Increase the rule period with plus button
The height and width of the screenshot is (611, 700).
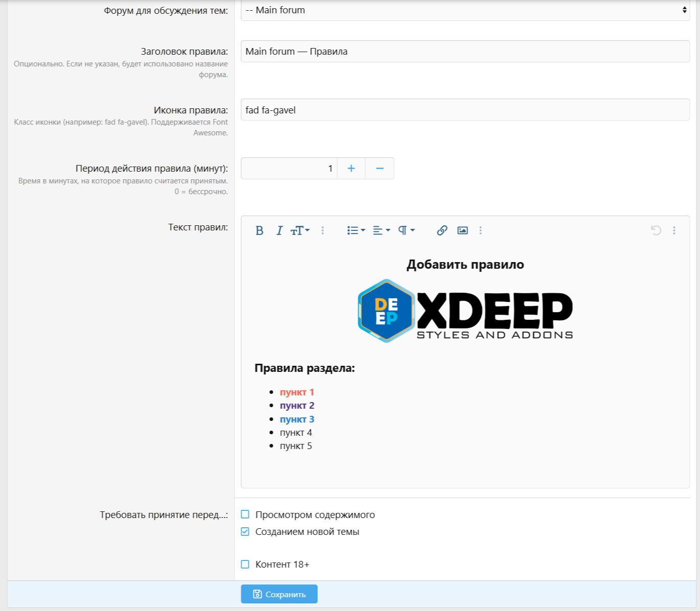[351, 169]
